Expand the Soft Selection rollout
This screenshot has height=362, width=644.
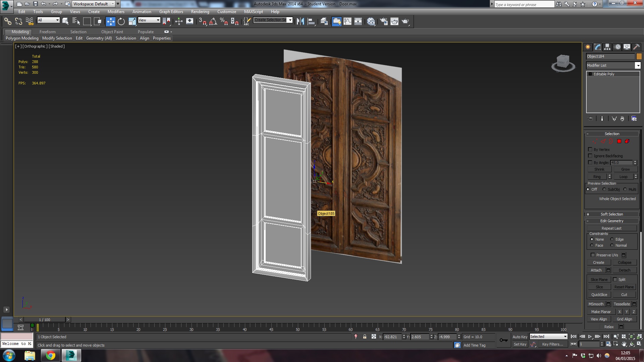[x=612, y=214]
